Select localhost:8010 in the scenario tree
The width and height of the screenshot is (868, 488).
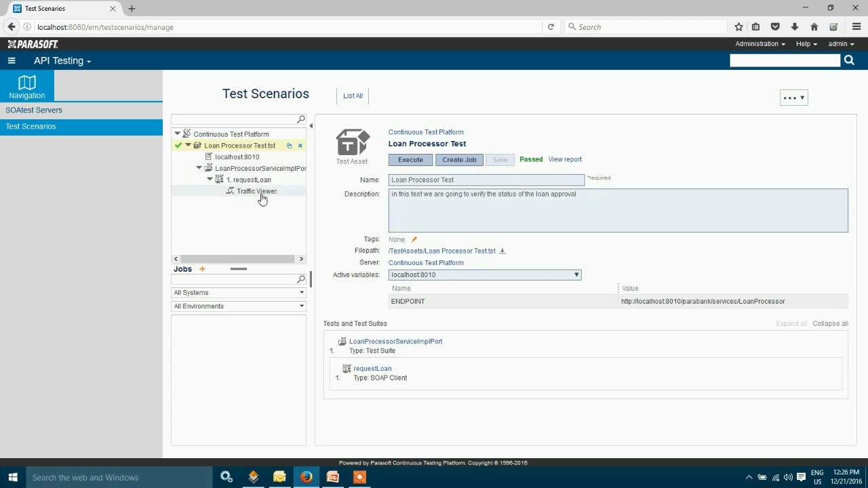point(237,157)
